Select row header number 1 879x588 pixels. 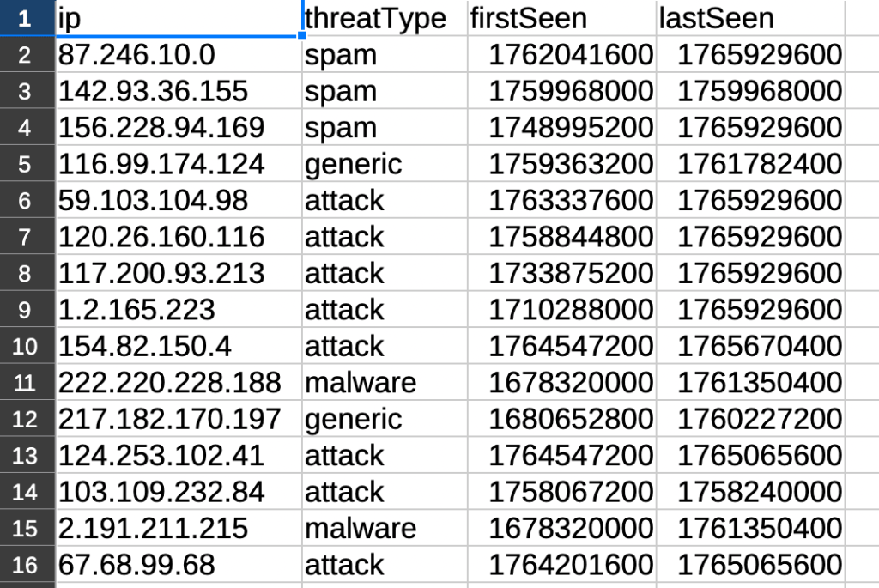[x=25, y=18]
